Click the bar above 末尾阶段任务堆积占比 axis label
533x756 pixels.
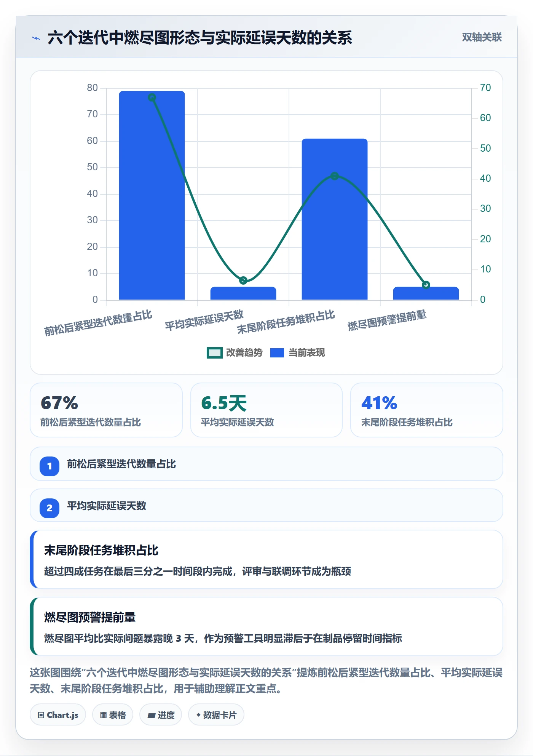coord(335,219)
